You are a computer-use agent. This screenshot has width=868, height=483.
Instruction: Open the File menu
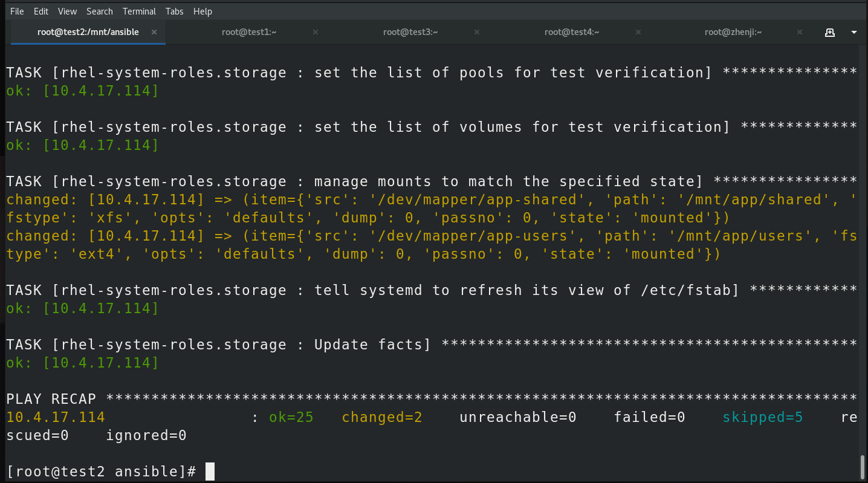pyautogui.click(x=17, y=11)
